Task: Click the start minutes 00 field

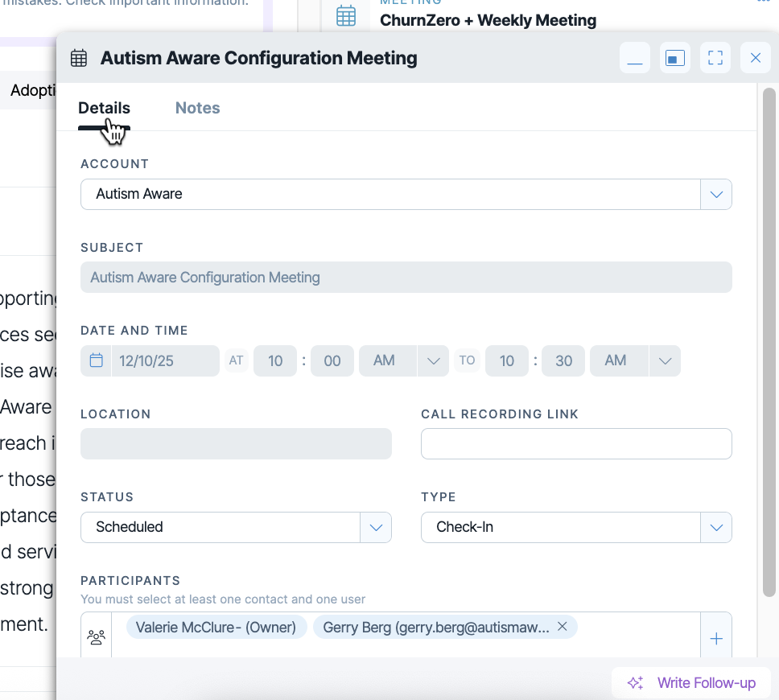Action: pyautogui.click(x=332, y=360)
